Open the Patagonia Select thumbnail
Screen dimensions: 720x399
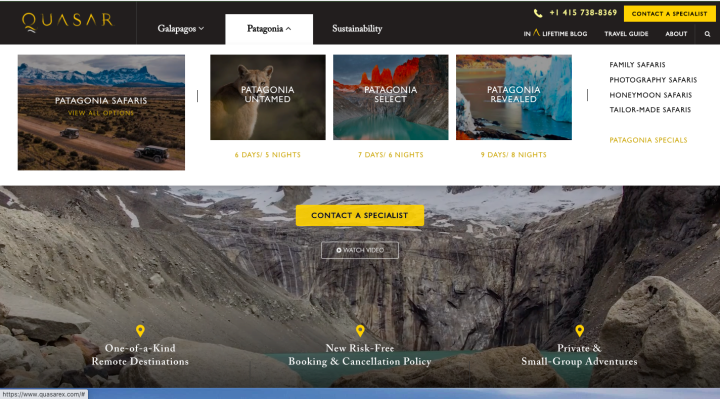(x=390, y=97)
